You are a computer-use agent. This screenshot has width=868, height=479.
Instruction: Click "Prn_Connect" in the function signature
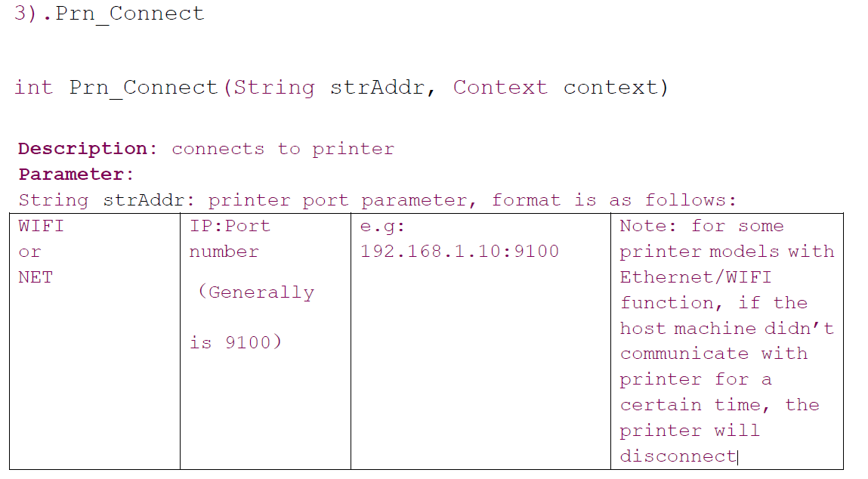pos(144,88)
